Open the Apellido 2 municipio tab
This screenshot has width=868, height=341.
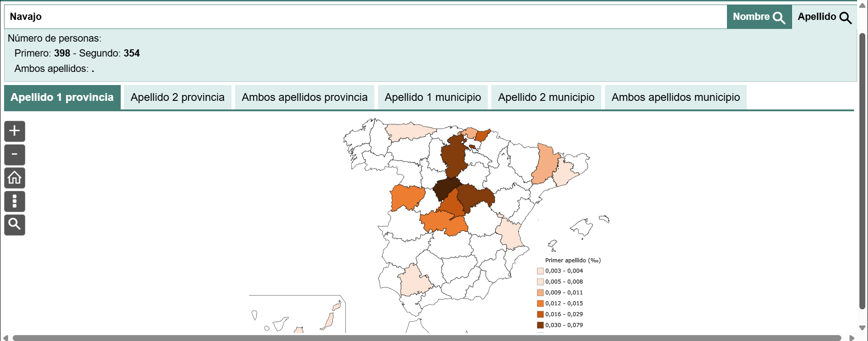click(546, 97)
